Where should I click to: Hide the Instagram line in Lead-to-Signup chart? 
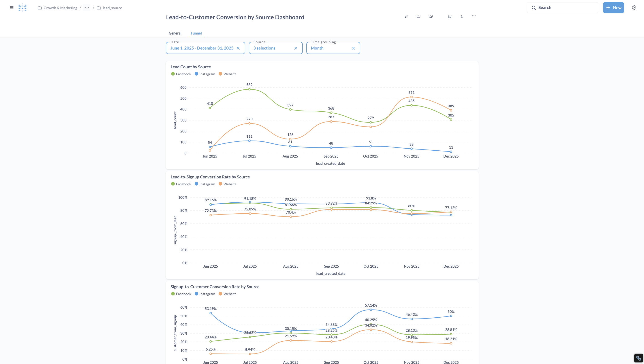[x=205, y=184]
